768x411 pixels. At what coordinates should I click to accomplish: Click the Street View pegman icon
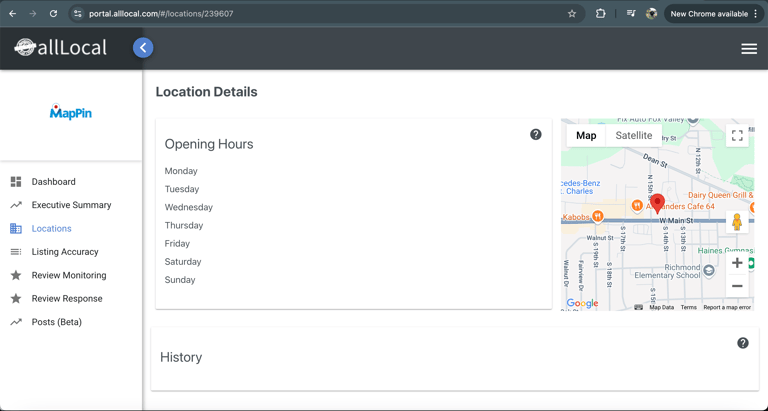(737, 222)
